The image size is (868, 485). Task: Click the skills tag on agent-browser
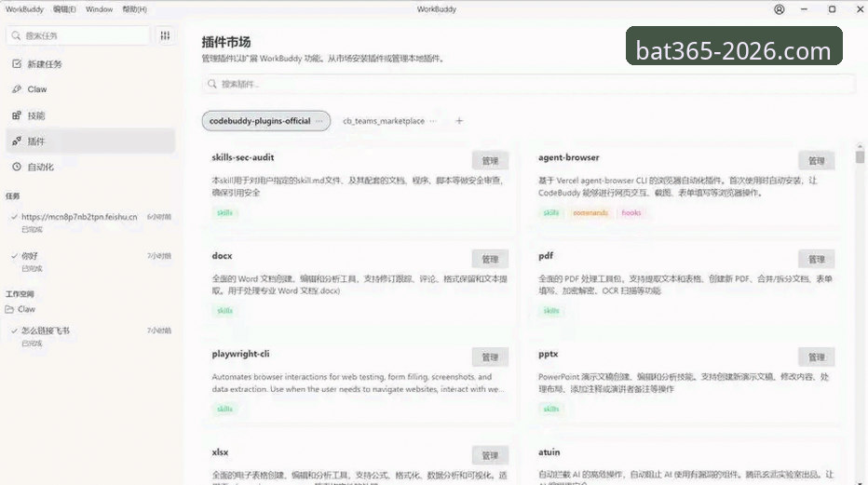tap(550, 213)
